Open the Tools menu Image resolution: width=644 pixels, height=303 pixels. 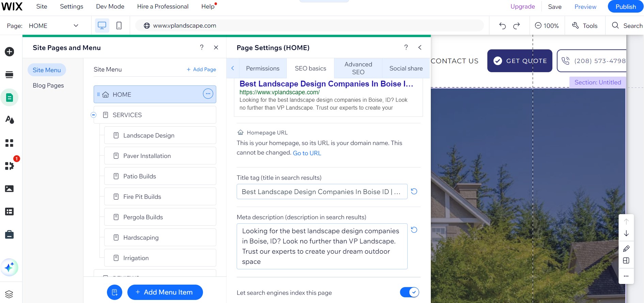(x=585, y=26)
